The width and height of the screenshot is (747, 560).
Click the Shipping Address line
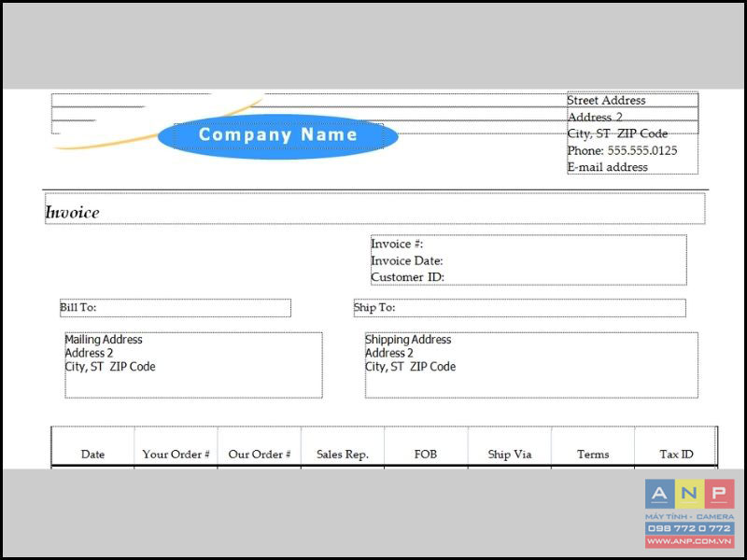click(408, 340)
